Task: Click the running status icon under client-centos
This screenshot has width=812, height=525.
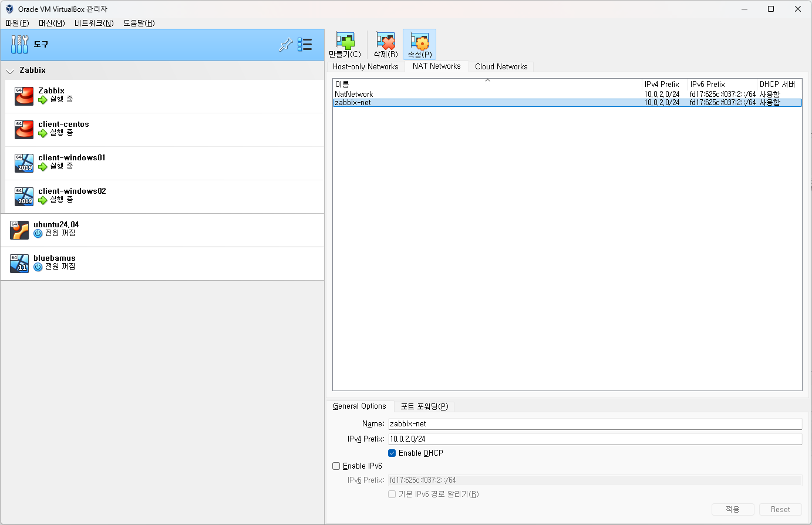Action: (x=42, y=133)
